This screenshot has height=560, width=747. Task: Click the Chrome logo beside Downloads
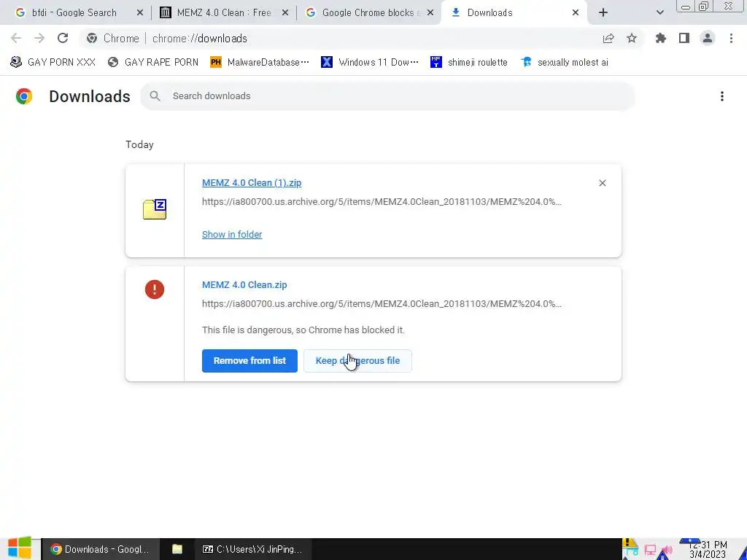(x=24, y=96)
